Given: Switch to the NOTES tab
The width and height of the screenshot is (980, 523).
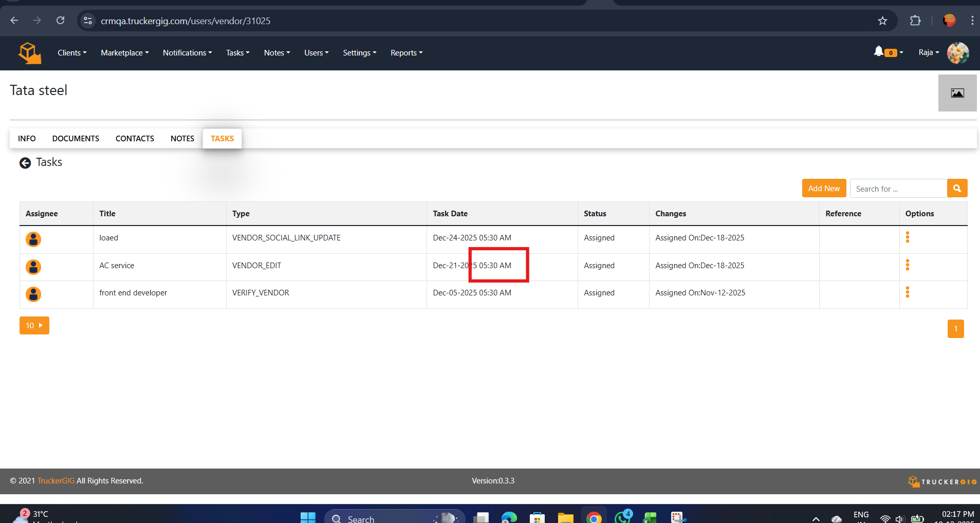Looking at the screenshot, I should click(182, 139).
